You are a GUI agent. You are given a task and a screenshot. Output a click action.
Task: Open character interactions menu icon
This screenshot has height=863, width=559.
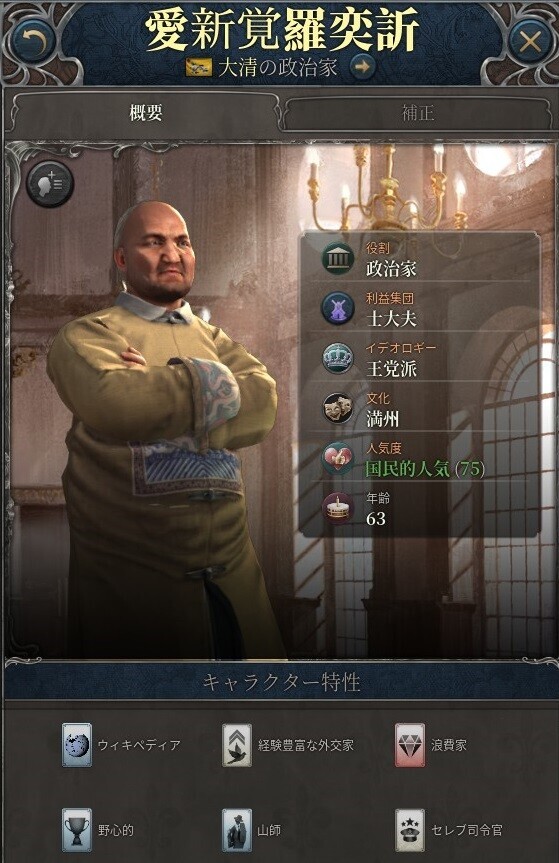tap(50, 184)
